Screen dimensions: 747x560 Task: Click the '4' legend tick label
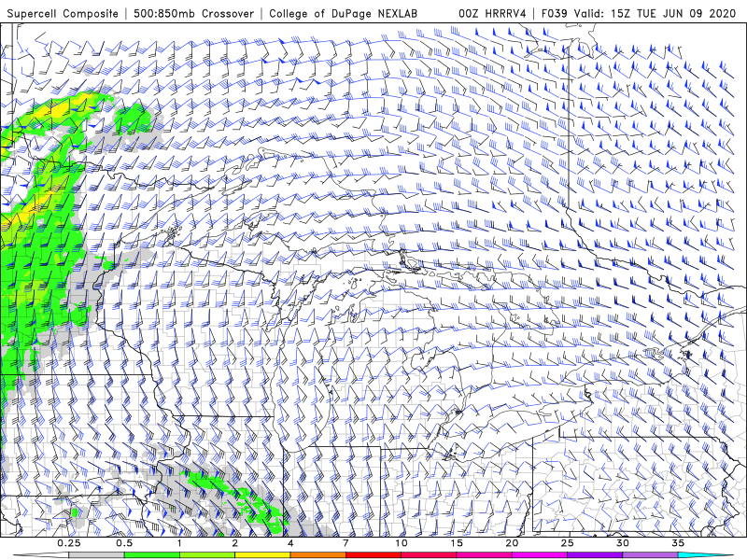290,543
